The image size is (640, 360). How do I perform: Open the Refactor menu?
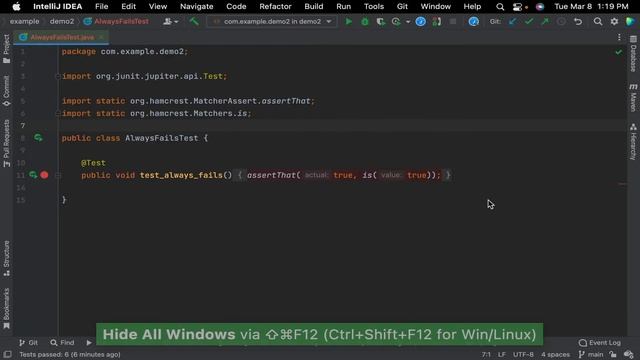pos(276,7)
